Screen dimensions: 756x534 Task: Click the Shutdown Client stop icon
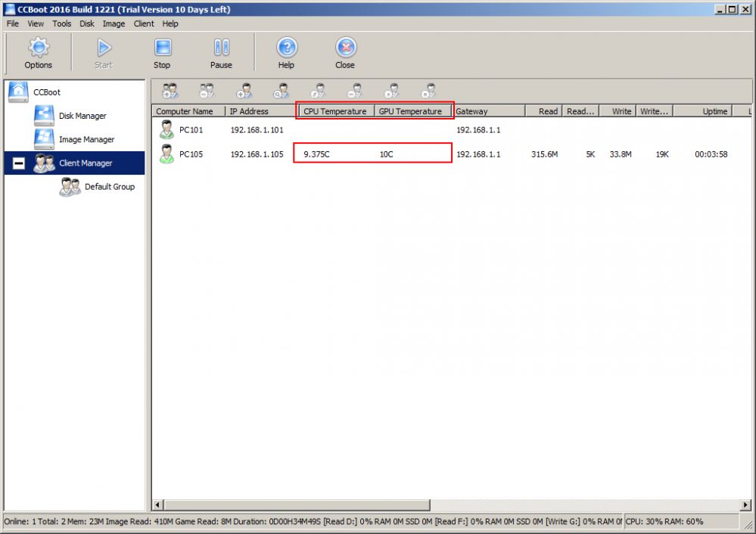click(428, 91)
